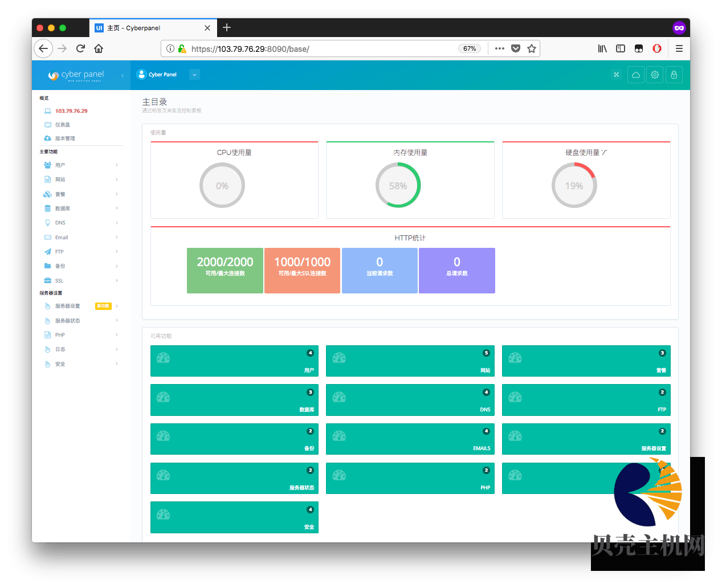Expand the 数据库 sidebar menu
The image size is (722, 588).
(80, 209)
